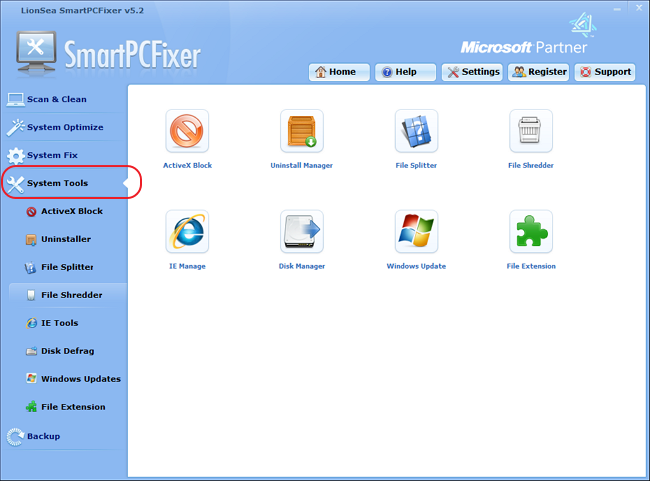650x481 pixels.
Task: Minimize the SmartPCFixer window
Action: (x=617, y=9)
